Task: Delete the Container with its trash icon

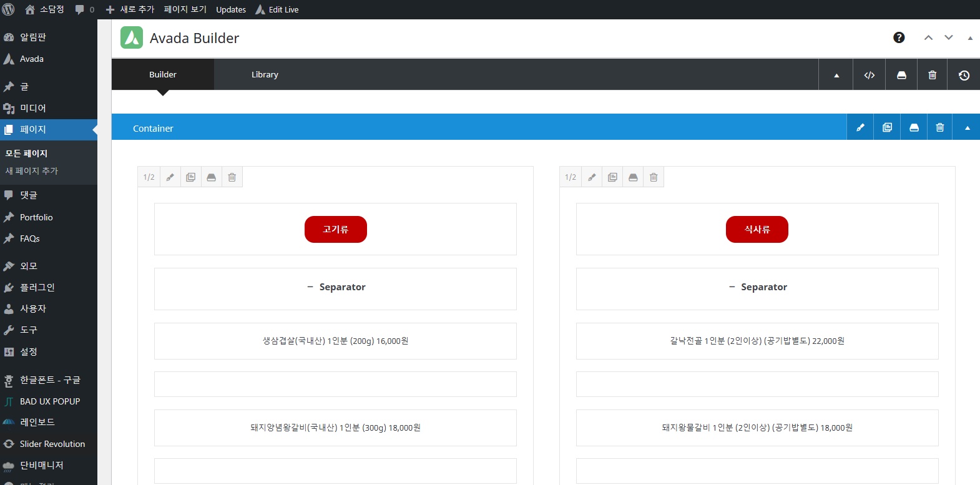Action: coord(940,127)
